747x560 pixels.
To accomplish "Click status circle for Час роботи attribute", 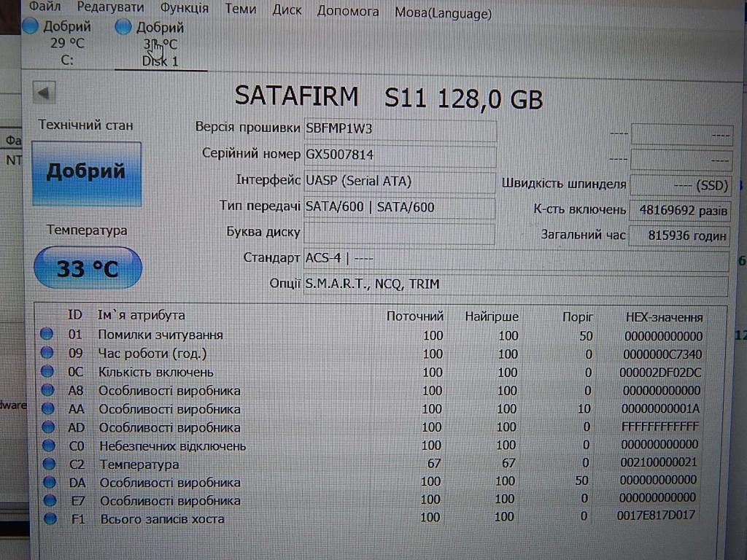I will (x=47, y=353).
